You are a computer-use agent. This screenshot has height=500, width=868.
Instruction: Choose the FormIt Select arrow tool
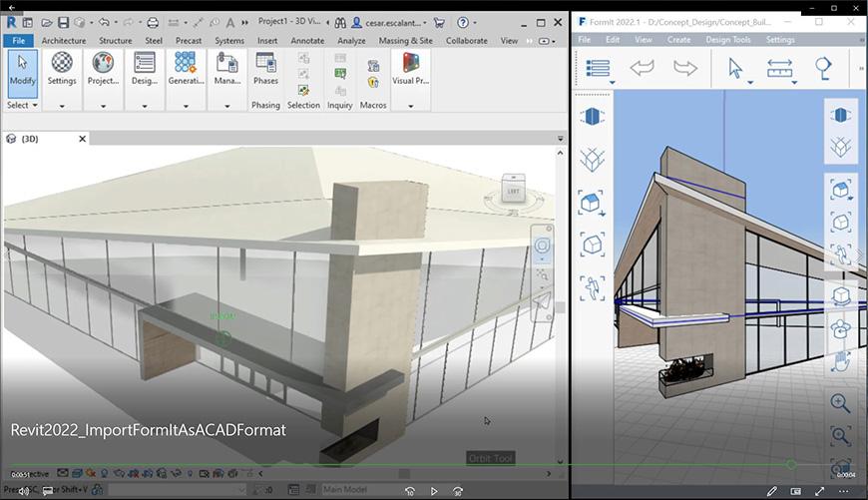(735, 69)
